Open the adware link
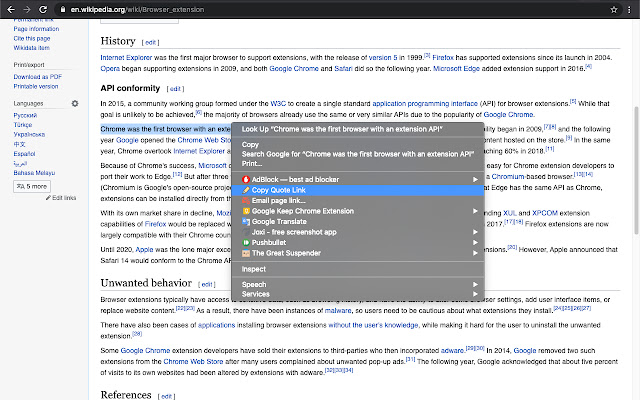 coord(452,351)
